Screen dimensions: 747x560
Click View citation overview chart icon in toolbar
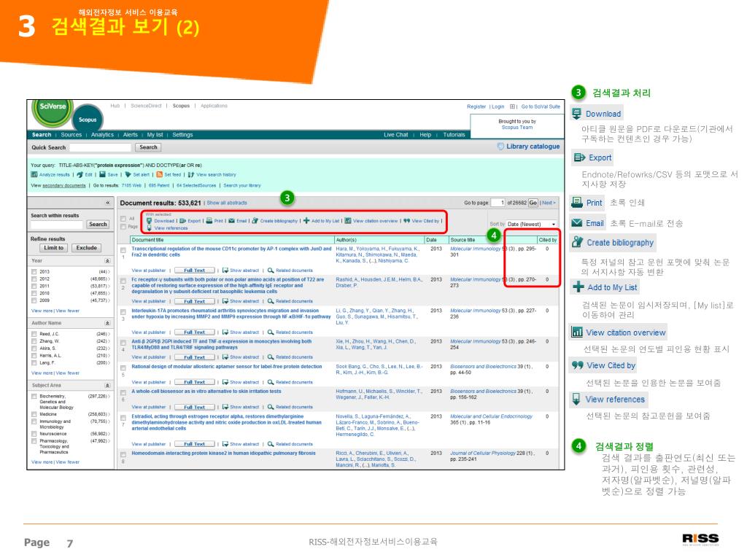pyautogui.click(x=348, y=221)
